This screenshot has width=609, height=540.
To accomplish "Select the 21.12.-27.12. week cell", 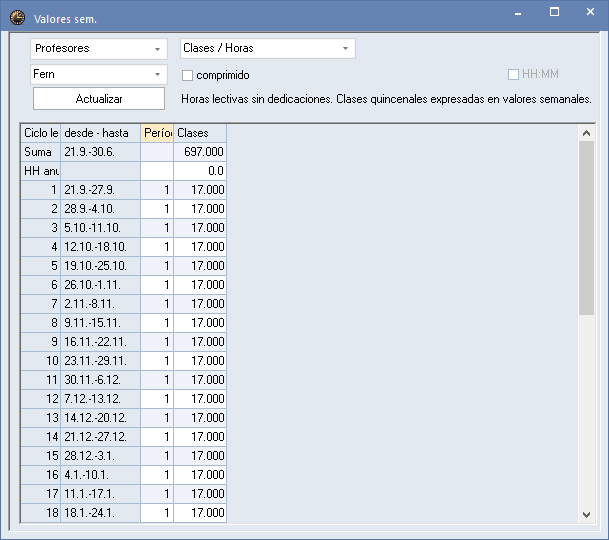I will [100, 437].
